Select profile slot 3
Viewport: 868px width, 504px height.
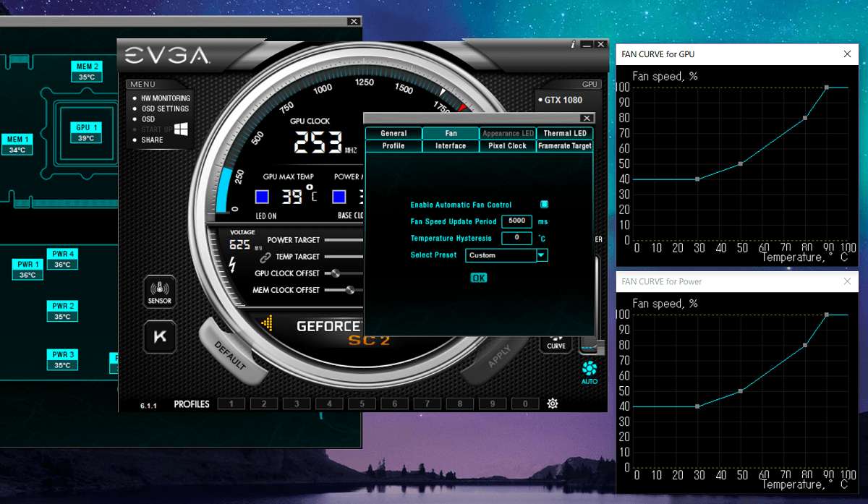tap(297, 403)
